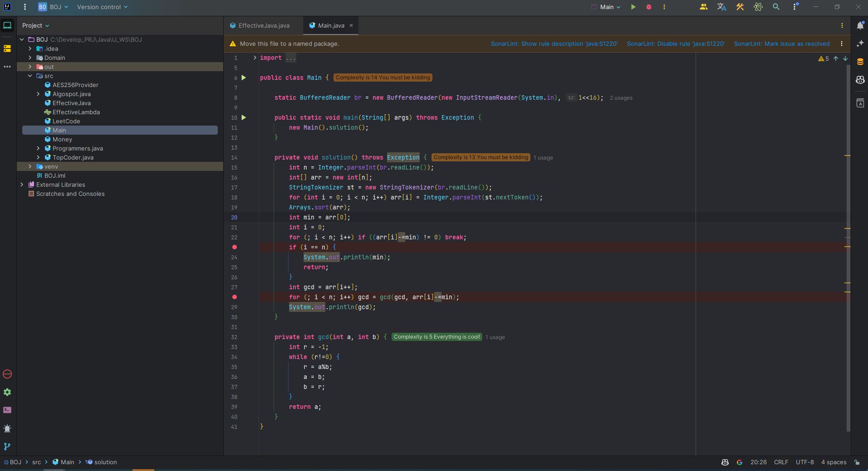Click the Google icon in status bar

pos(740,462)
